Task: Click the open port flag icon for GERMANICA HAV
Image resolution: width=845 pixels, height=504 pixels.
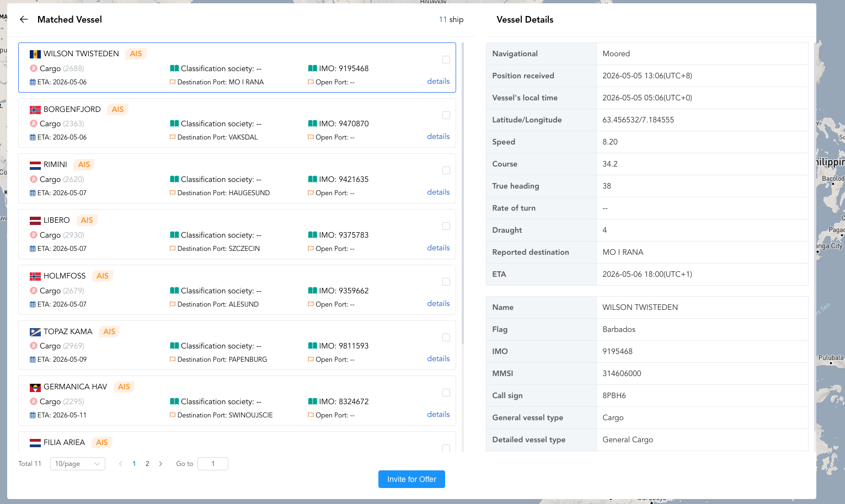Action: pyautogui.click(x=311, y=415)
